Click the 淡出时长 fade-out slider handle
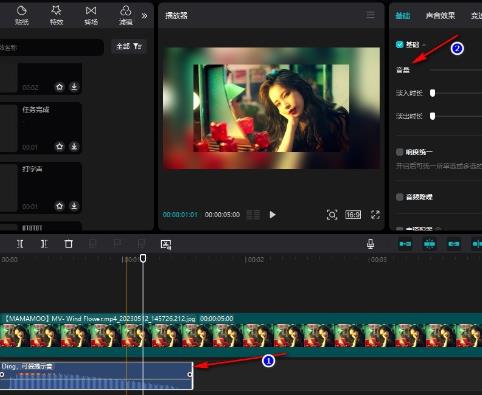This screenshot has width=482, height=395. 432,116
